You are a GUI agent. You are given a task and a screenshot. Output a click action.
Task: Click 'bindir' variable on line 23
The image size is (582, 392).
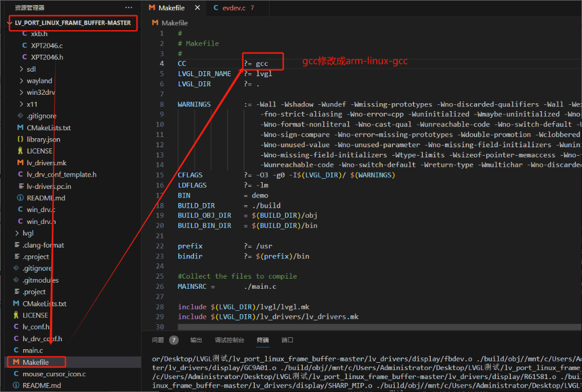pos(190,256)
